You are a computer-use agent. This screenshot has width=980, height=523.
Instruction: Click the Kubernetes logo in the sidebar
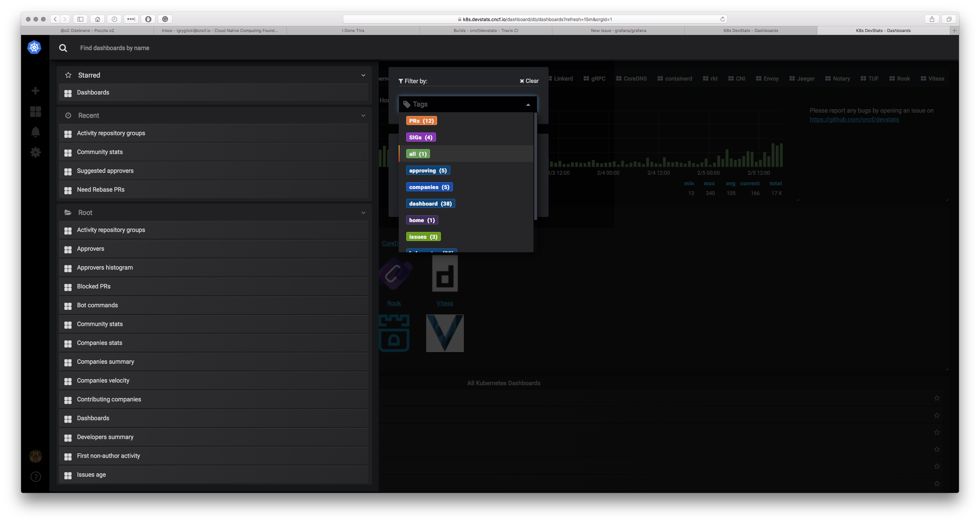tap(35, 47)
